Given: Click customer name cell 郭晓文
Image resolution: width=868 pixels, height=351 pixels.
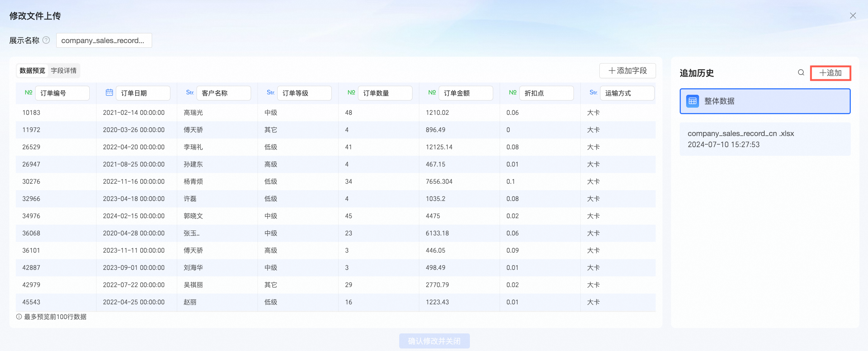Looking at the screenshot, I should click(193, 216).
